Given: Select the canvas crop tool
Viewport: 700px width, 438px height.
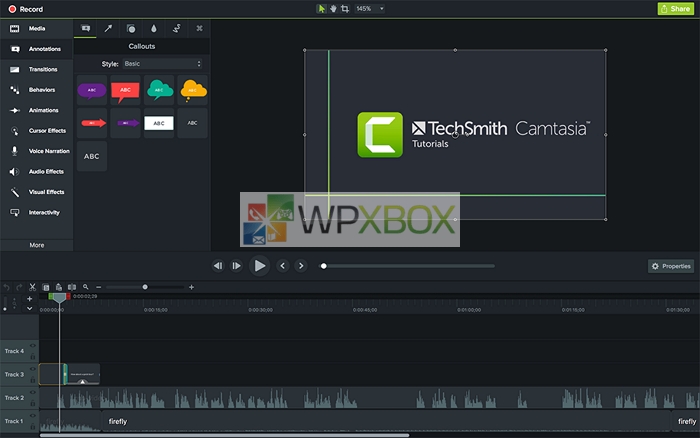Looking at the screenshot, I should pos(345,8).
